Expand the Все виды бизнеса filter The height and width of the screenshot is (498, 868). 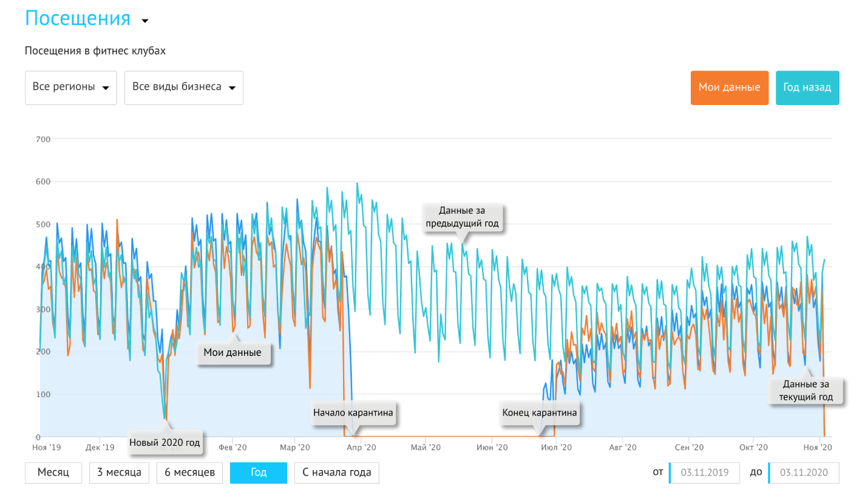[184, 87]
